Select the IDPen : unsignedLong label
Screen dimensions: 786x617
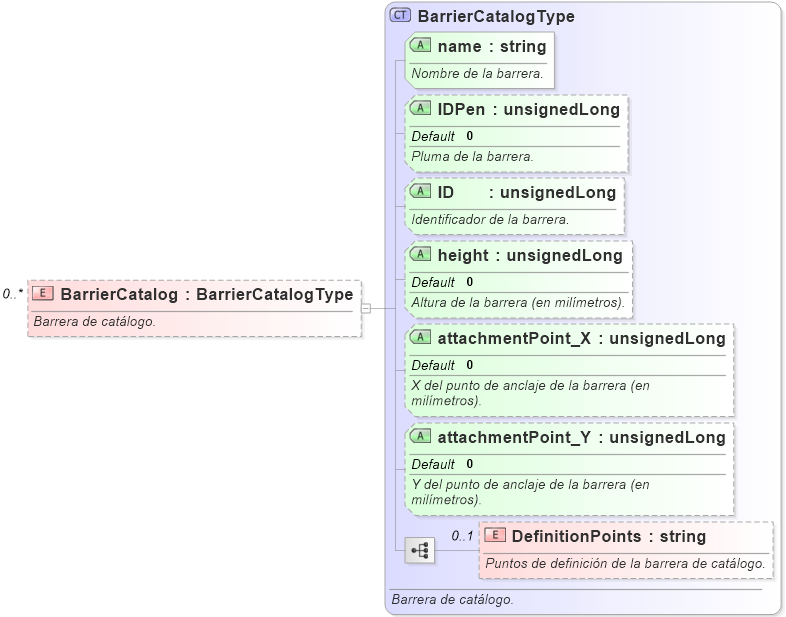(528, 109)
